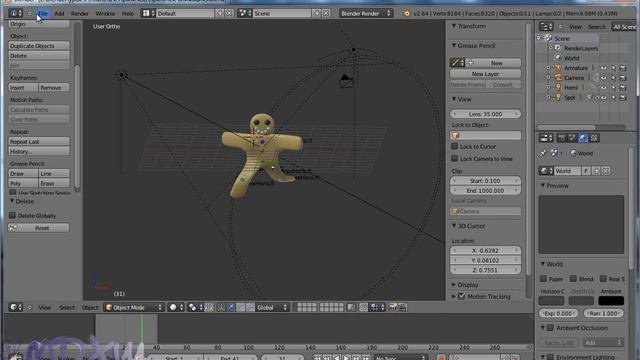Click the OpenGL render image icon
This screenshot has width=640, height=360.
coord(393,307)
